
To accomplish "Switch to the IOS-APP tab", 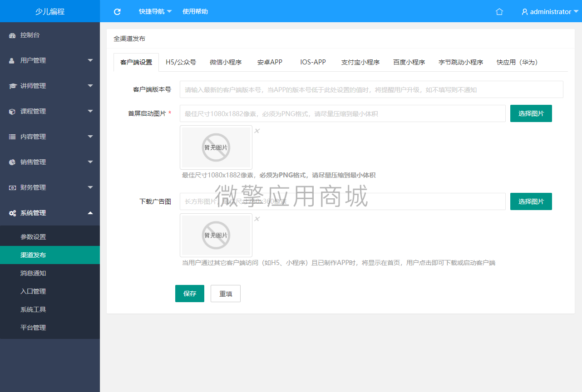I will pyautogui.click(x=313, y=62).
